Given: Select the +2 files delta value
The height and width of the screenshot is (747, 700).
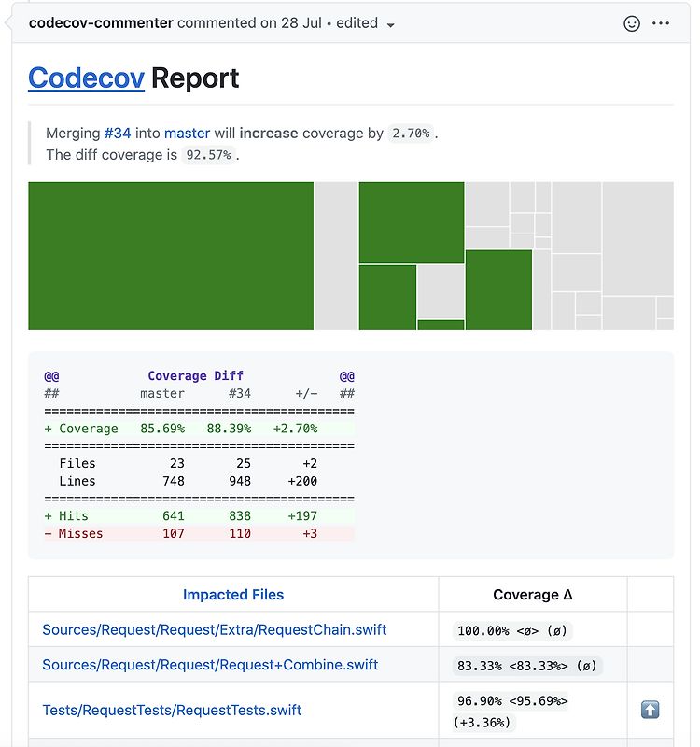Looking at the screenshot, I should (x=310, y=463).
